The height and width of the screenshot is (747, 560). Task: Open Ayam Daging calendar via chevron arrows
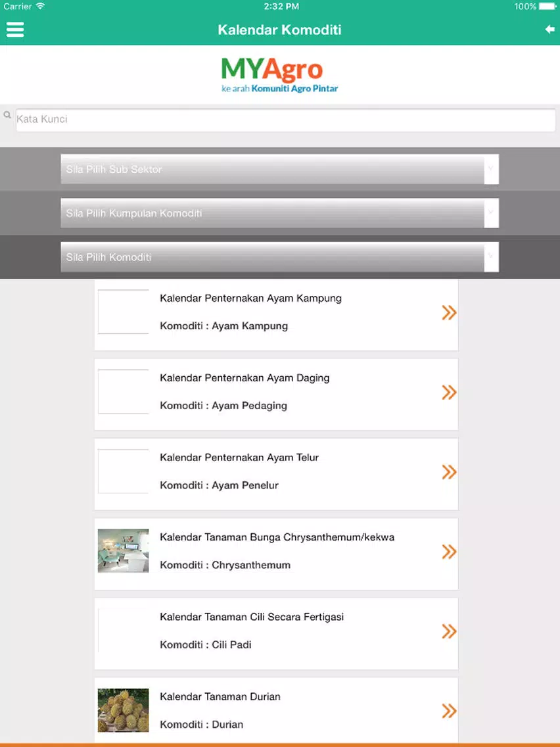coord(449,392)
